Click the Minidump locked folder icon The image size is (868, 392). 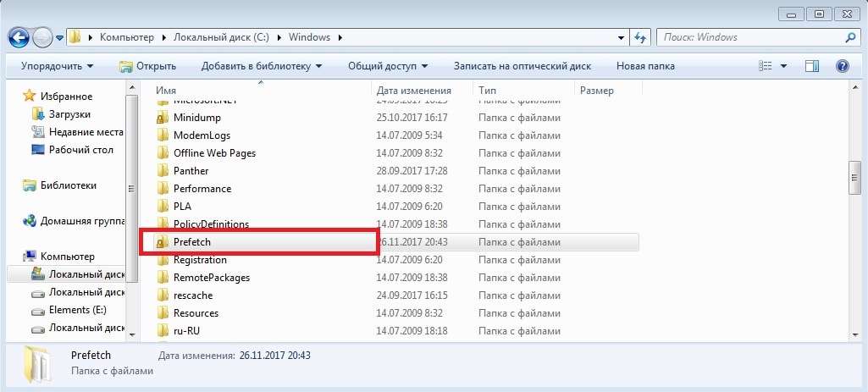(x=163, y=118)
